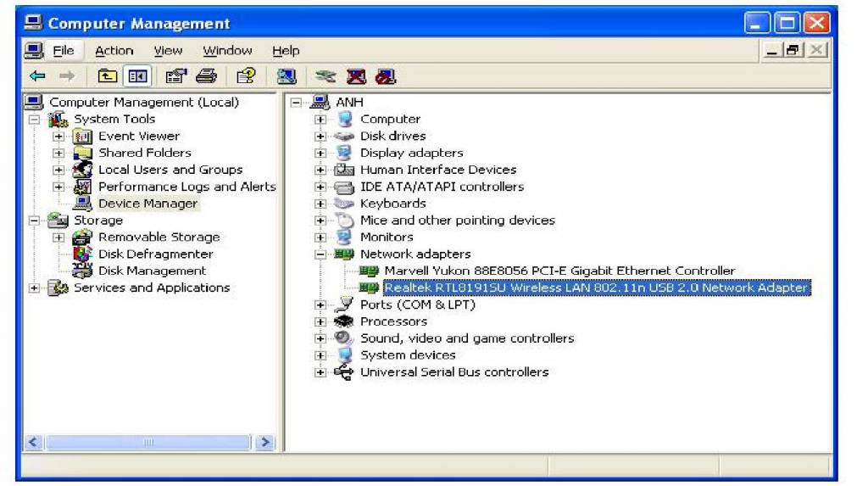Image resolution: width=868 pixels, height=486 pixels.
Task: Expand the Disk drives node
Action: [320, 136]
